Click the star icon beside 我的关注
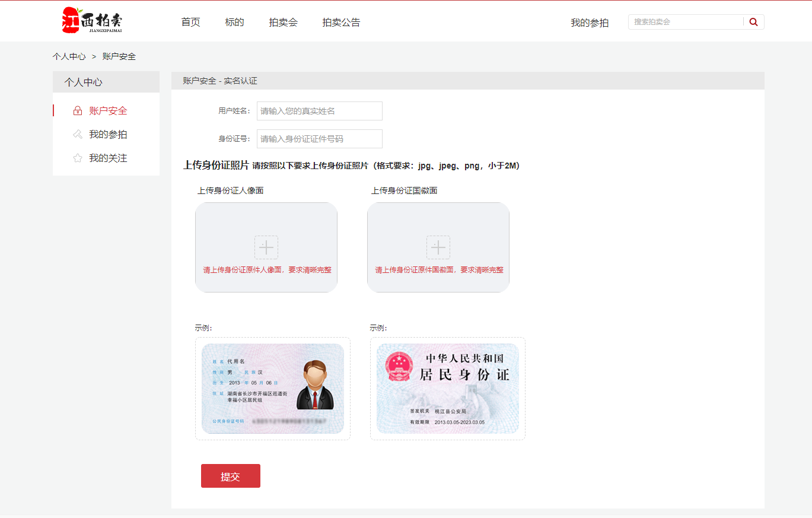 77,158
